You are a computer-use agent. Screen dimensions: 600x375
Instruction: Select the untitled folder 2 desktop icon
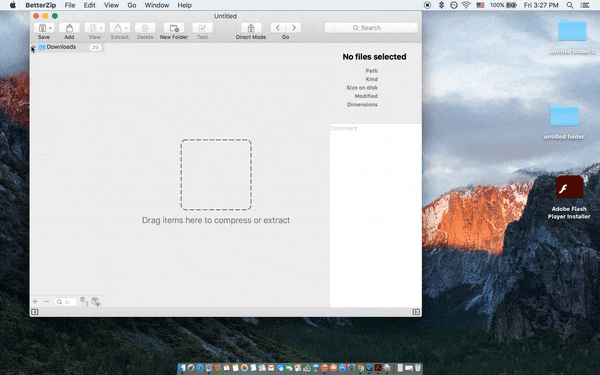click(x=572, y=30)
